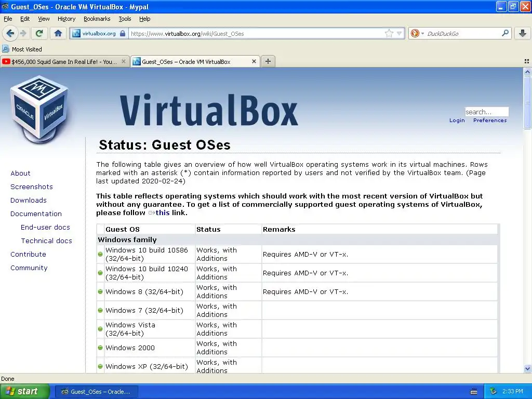Open the DuckDuckGo search engine selector
Screen dimensions: 532x399
[417, 33]
